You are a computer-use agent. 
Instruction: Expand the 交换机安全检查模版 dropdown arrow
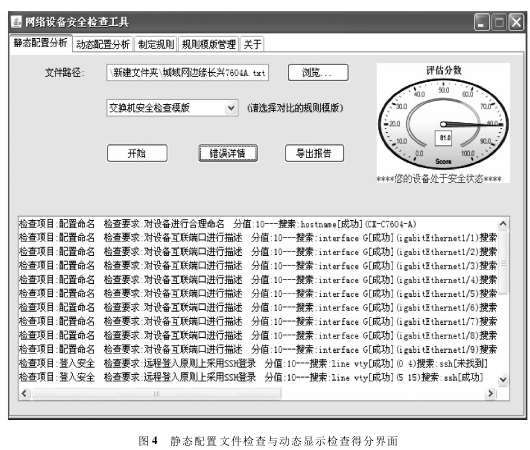pyautogui.click(x=231, y=108)
